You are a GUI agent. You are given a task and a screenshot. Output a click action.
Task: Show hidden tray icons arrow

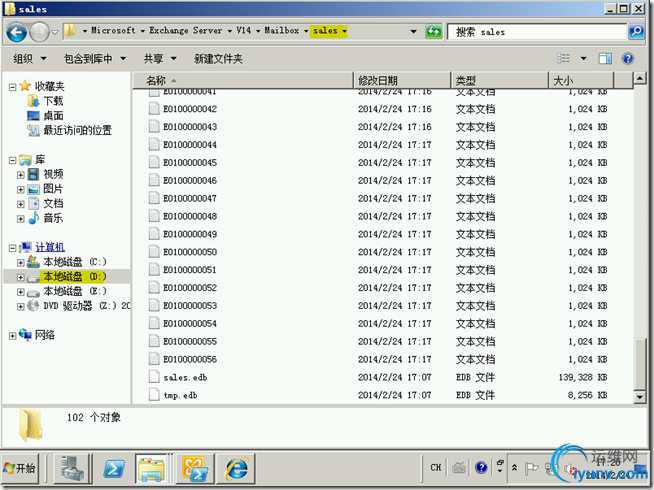coord(515,468)
